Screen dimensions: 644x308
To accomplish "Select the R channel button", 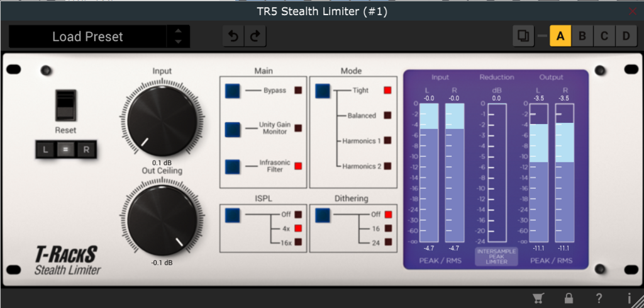I will (x=86, y=150).
